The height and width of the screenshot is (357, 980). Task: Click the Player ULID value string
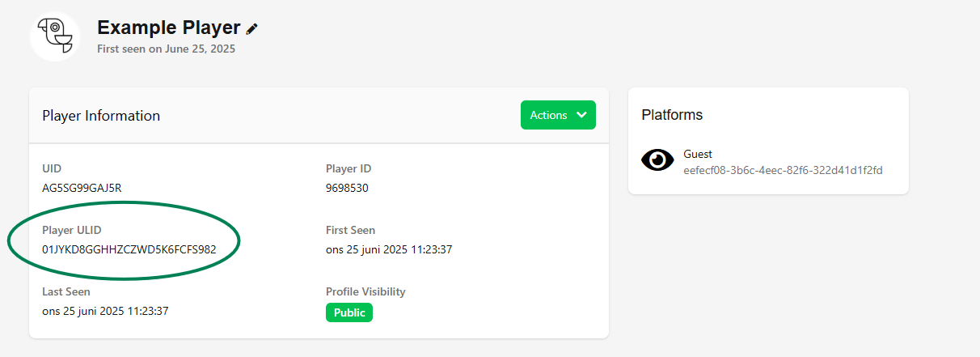129,249
